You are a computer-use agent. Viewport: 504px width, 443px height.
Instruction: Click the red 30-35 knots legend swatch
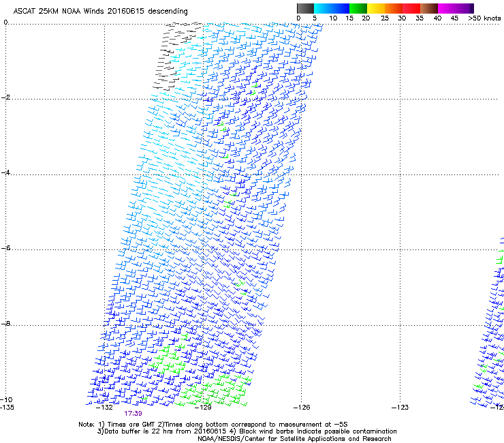[411, 8]
